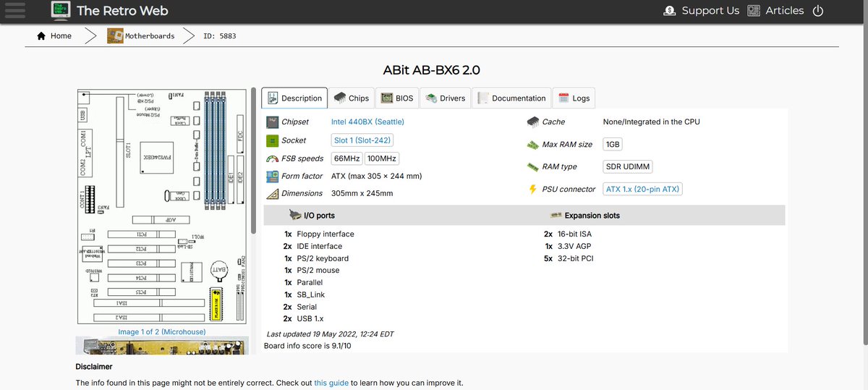The height and width of the screenshot is (390, 868).
Task: Click the Socket green icon
Action: (272, 140)
